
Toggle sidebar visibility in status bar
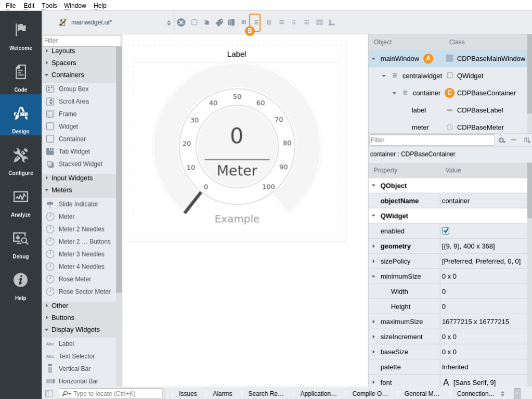[49, 394]
